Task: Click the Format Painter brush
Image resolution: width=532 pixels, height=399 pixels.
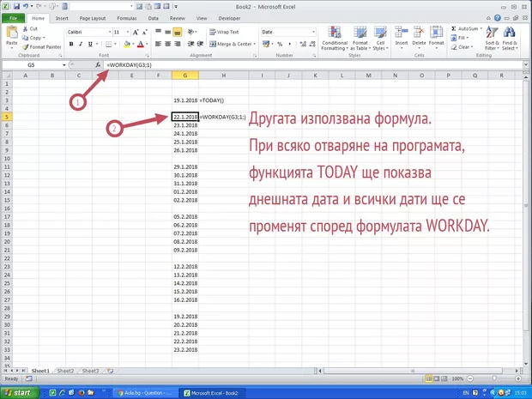Action: pyautogui.click(x=25, y=47)
